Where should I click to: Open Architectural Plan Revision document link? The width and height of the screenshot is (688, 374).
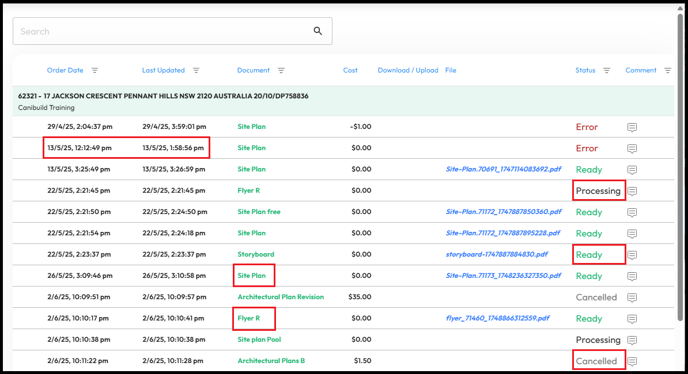click(x=281, y=297)
